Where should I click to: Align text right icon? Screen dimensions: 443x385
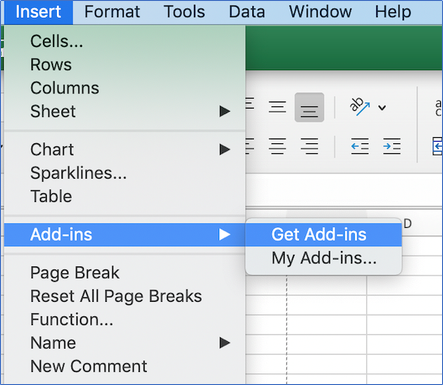309,146
